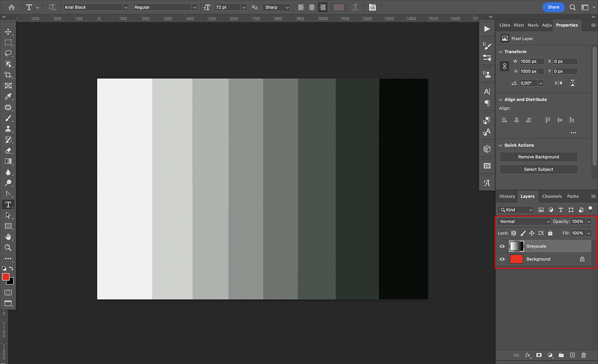The height and width of the screenshot is (364, 598).
Task: Hide the Greyscale layer
Action: tap(502, 246)
